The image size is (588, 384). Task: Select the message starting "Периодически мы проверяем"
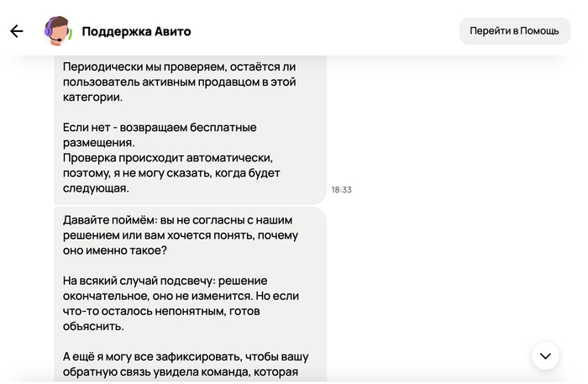click(181, 82)
